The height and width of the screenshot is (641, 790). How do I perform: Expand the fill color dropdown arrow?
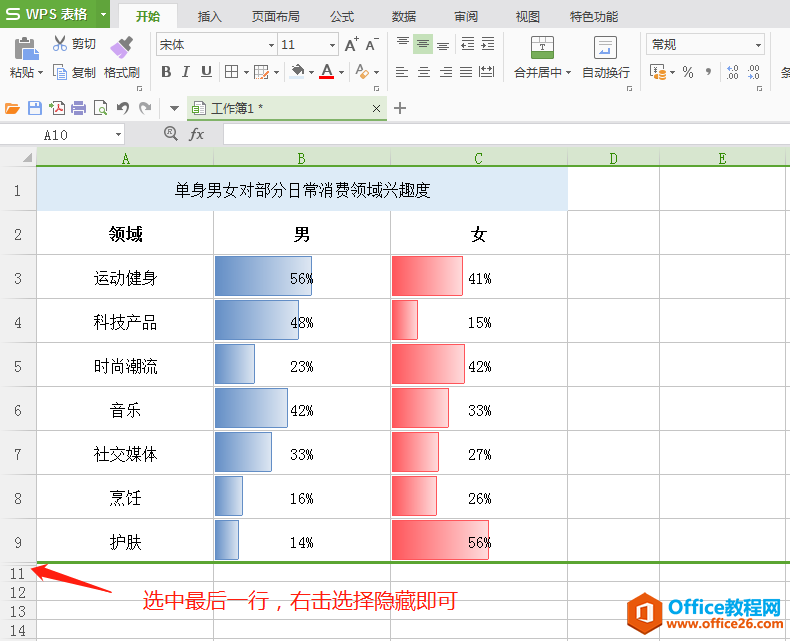311,73
